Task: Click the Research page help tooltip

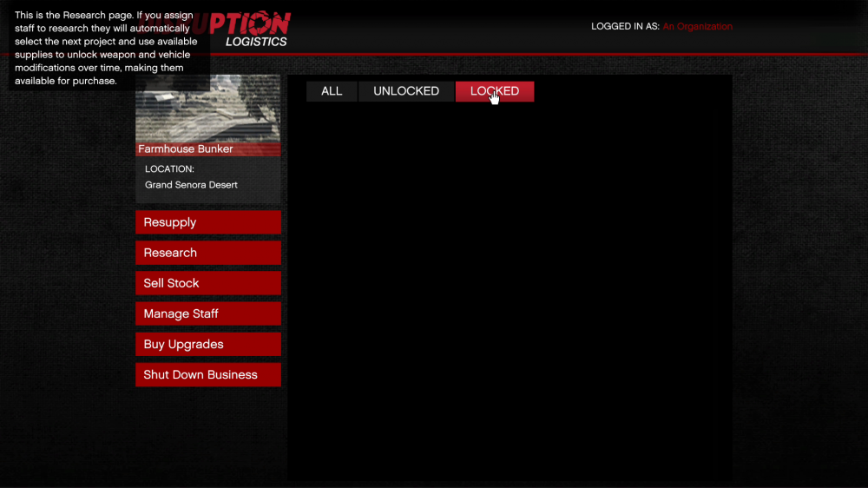Action: pyautogui.click(x=106, y=49)
